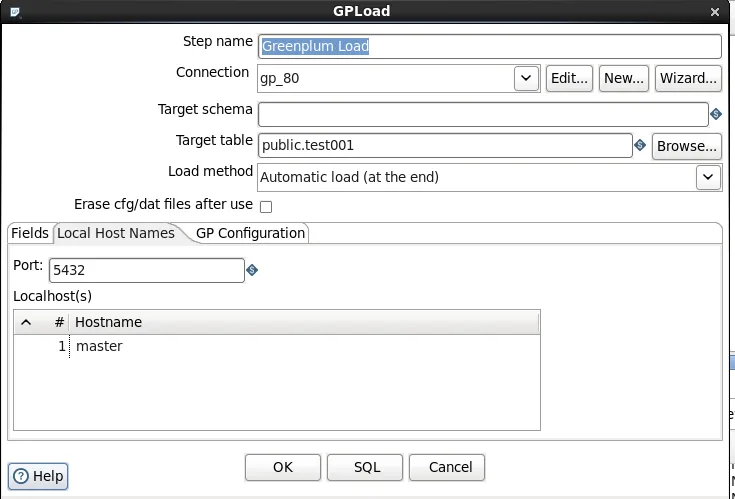735x499 pixels.
Task: Click into the Step name field
Action: pos(489,46)
